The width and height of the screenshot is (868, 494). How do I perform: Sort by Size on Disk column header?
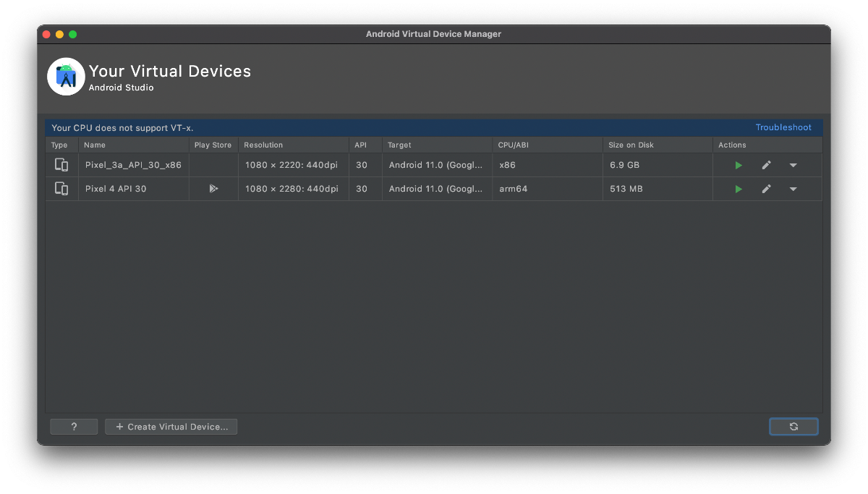click(658, 145)
